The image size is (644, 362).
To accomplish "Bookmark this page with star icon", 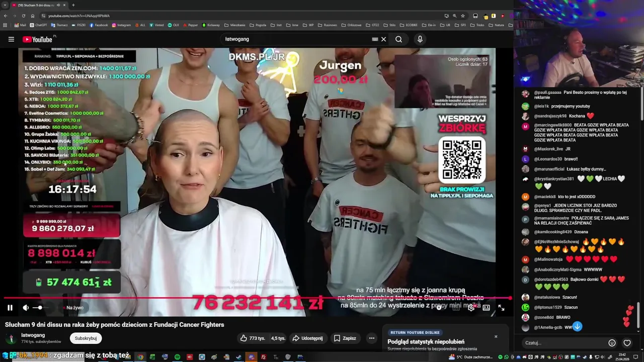I will (x=463, y=16).
